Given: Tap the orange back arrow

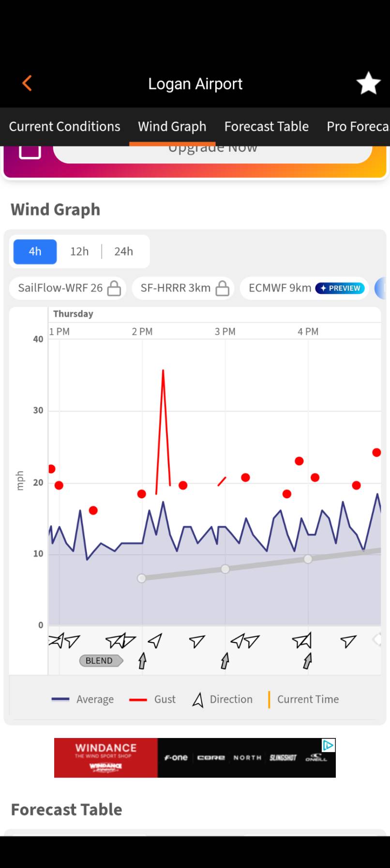Looking at the screenshot, I should tap(27, 83).
